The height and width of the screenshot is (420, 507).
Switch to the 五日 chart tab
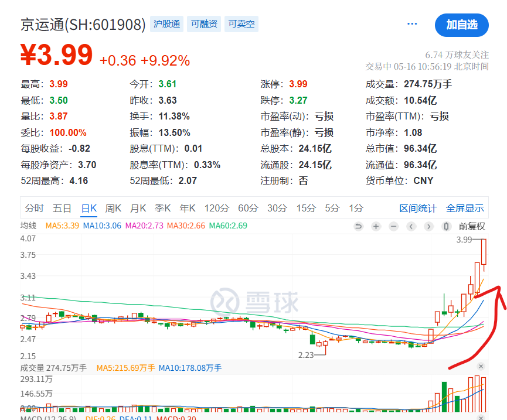62,208
